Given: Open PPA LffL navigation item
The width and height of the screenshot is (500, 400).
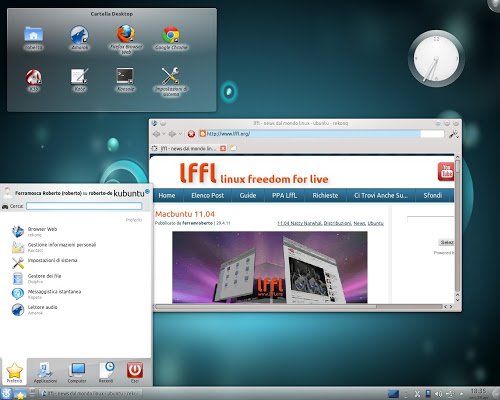Looking at the screenshot, I should 284,196.
